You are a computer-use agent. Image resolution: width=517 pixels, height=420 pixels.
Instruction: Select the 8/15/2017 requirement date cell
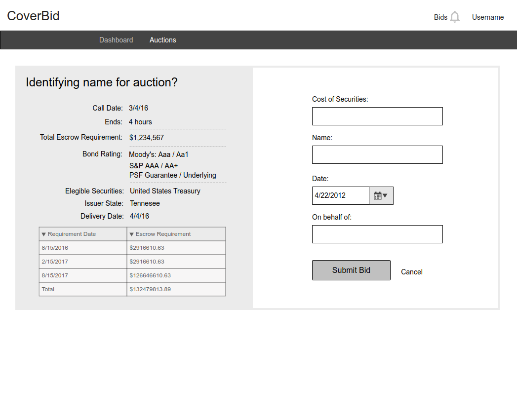coord(83,275)
